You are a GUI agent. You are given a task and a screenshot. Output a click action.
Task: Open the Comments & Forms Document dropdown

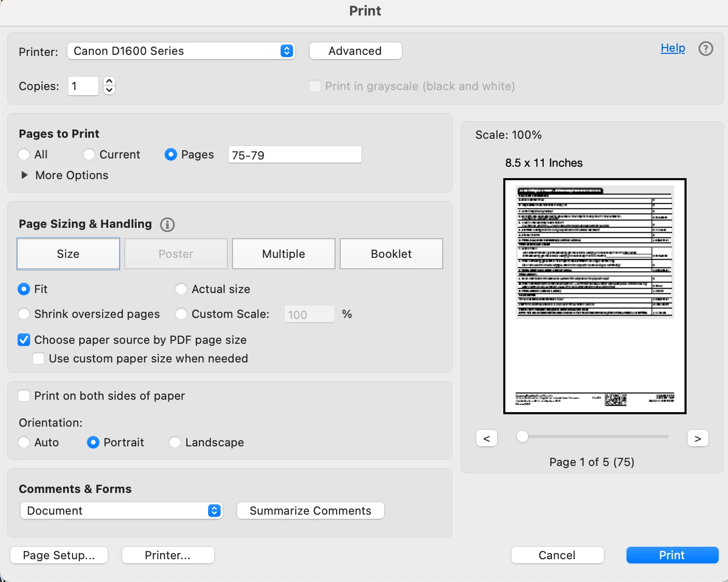(x=121, y=511)
